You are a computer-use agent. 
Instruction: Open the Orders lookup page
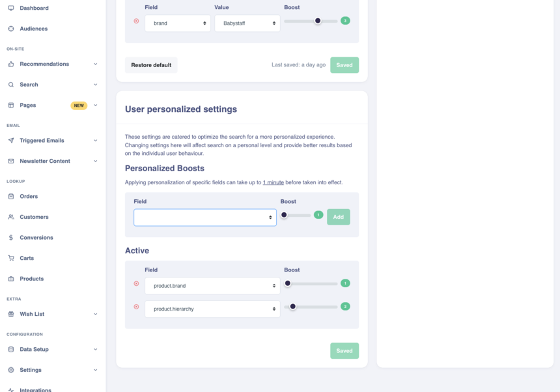[29, 196]
